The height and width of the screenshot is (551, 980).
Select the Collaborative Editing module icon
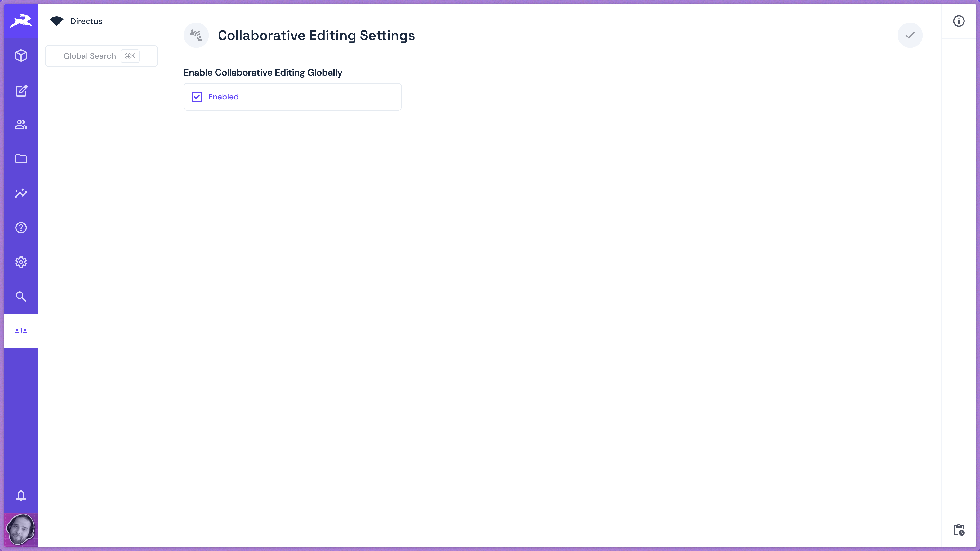point(21,330)
